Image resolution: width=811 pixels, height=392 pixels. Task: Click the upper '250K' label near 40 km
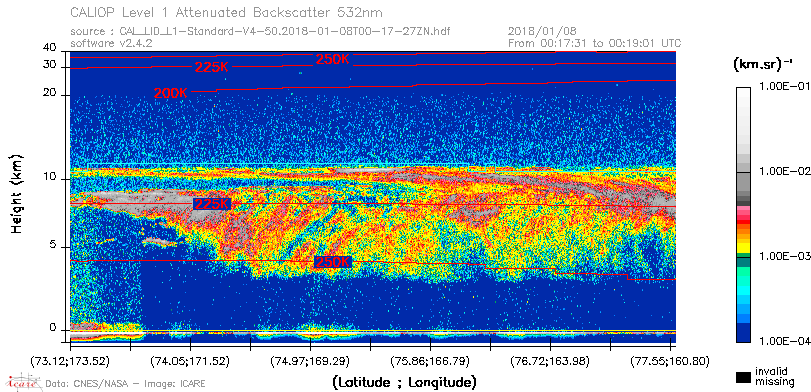pyautogui.click(x=332, y=59)
